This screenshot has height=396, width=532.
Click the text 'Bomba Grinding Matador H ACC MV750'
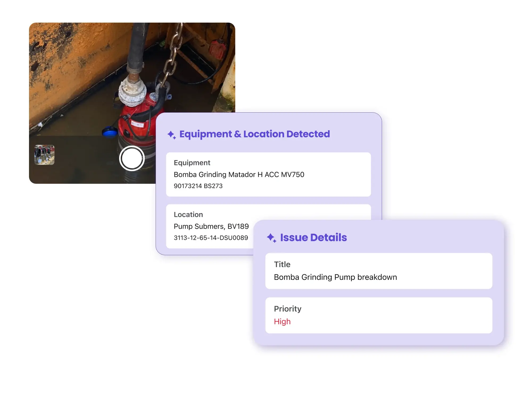pos(239,175)
